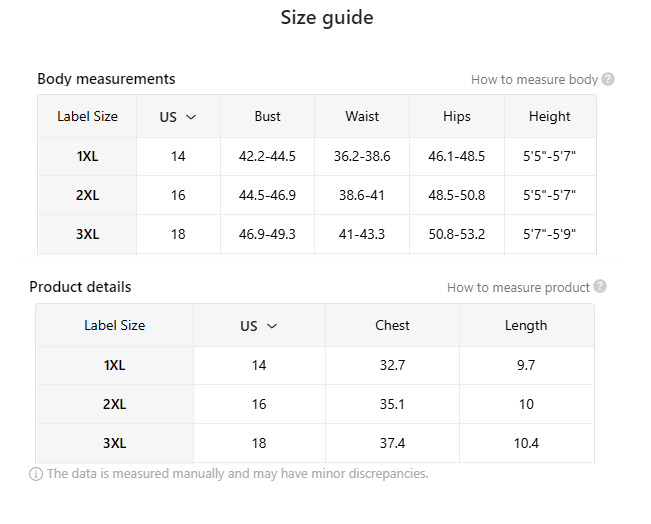Click the Length column header

click(526, 325)
